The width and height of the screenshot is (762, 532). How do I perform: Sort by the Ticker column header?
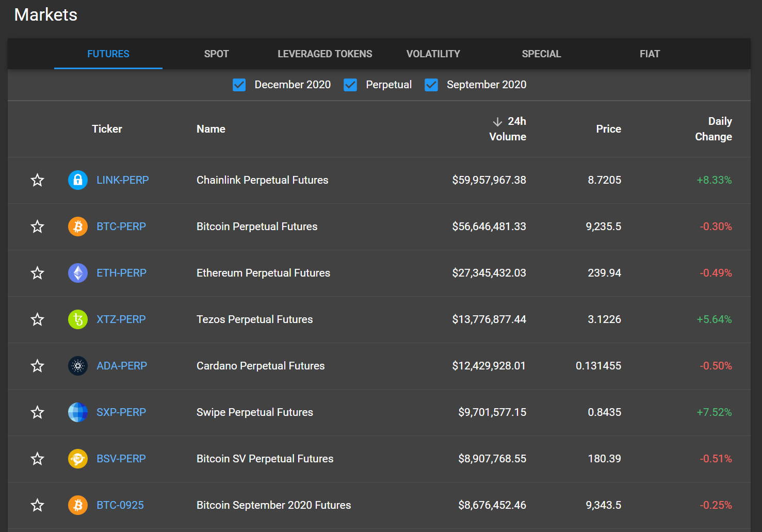tap(107, 129)
